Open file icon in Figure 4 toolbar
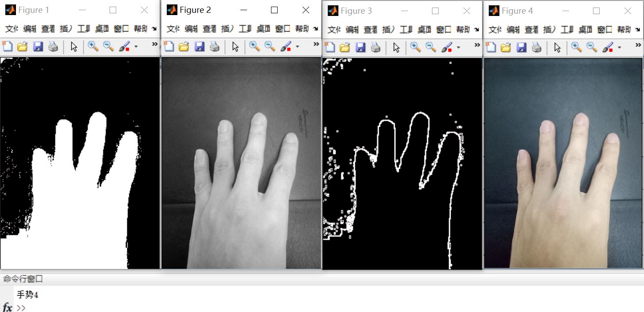The image size is (644, 312). click(506, 47)
